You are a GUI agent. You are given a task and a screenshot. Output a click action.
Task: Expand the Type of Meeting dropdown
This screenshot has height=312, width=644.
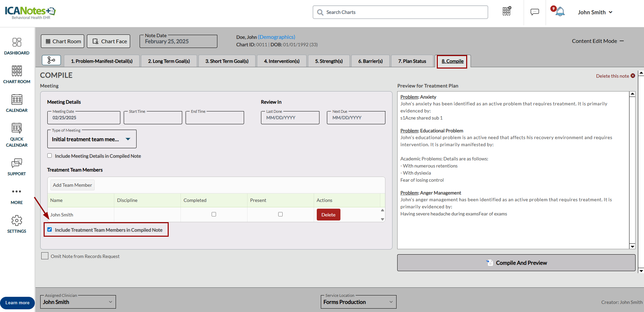tap(128, 139)
